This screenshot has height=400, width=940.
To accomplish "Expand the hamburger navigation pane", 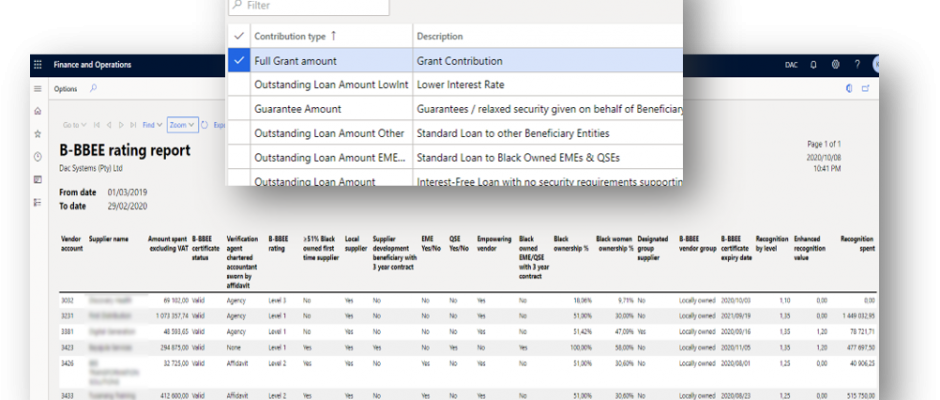I will (38, 88).
